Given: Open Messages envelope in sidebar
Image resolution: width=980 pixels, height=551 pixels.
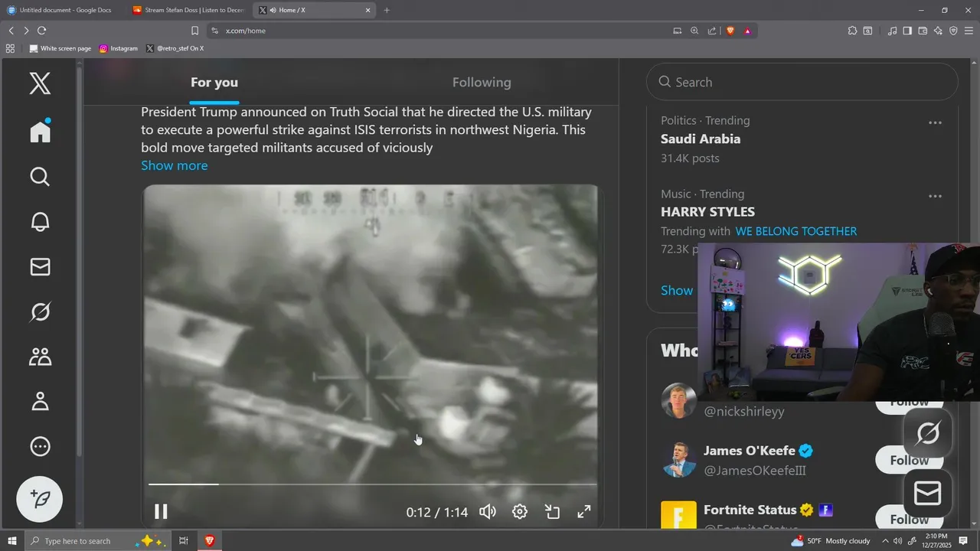Looking at the screenshot, I should pyautogui.click(x=40, y=266).
